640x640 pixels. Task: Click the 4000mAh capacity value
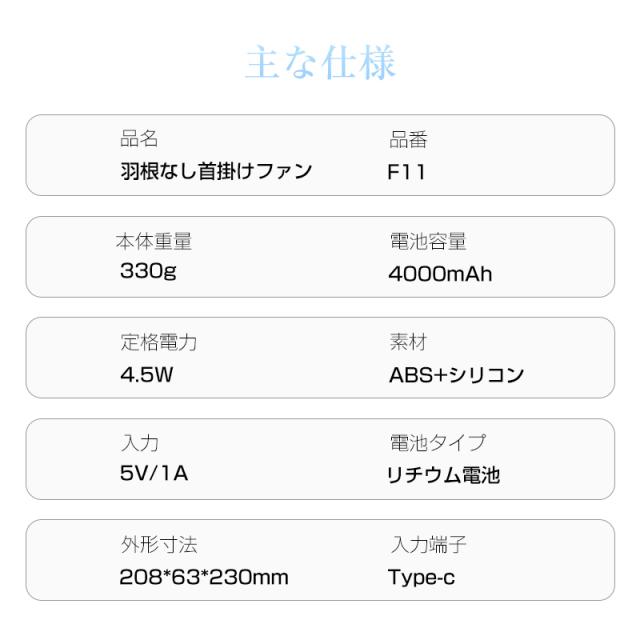440,273
